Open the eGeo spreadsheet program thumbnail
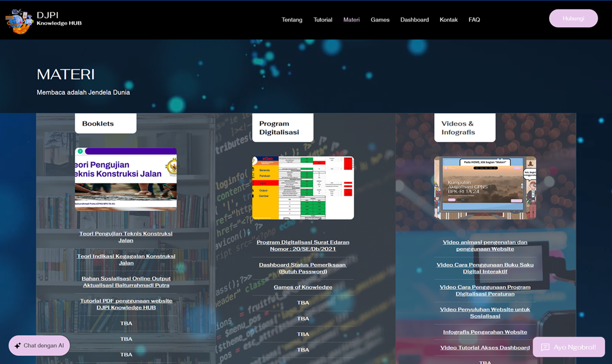 coord(303,188)
